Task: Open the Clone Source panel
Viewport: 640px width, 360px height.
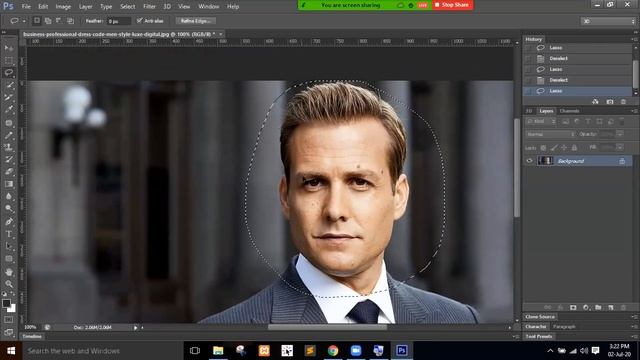Action: click(540, 317)
